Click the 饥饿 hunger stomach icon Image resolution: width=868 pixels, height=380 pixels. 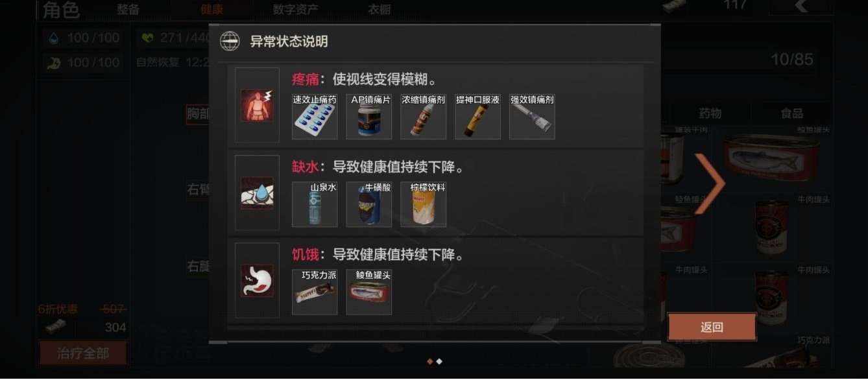click(257, 280)
